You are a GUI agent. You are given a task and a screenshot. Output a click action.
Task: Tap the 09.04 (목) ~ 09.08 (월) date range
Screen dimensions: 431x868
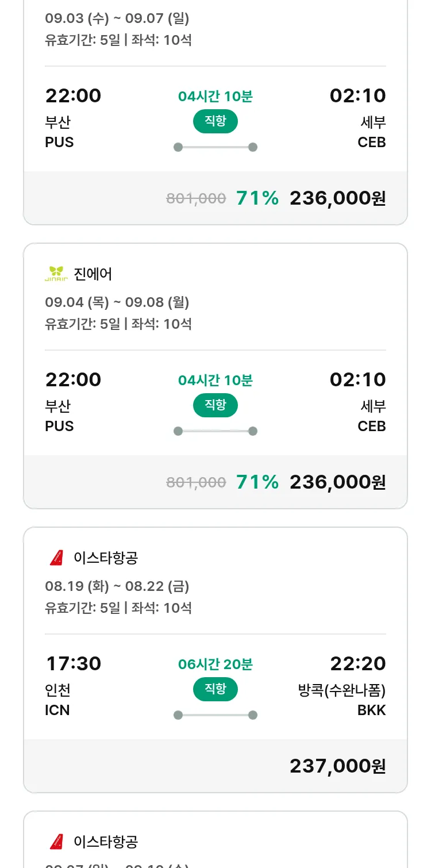(117, 302)
